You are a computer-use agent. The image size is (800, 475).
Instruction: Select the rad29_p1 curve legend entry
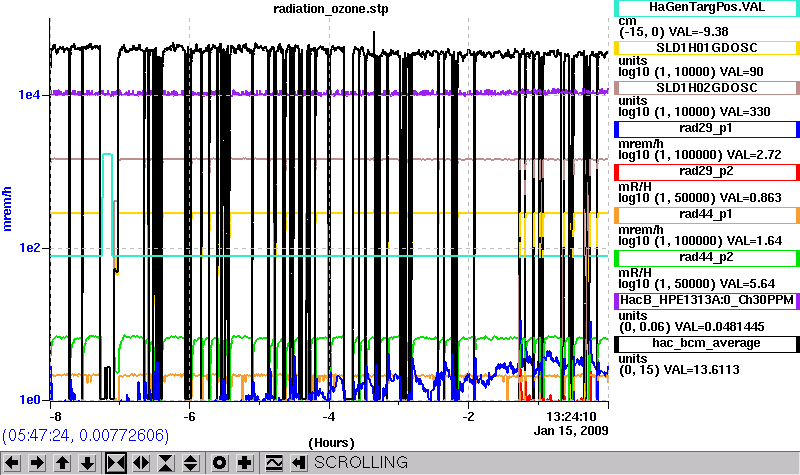click(707, 129)
